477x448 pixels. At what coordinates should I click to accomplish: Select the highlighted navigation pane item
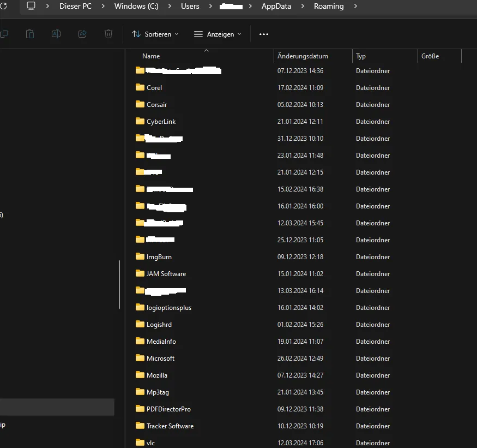(x=57, y=407)
